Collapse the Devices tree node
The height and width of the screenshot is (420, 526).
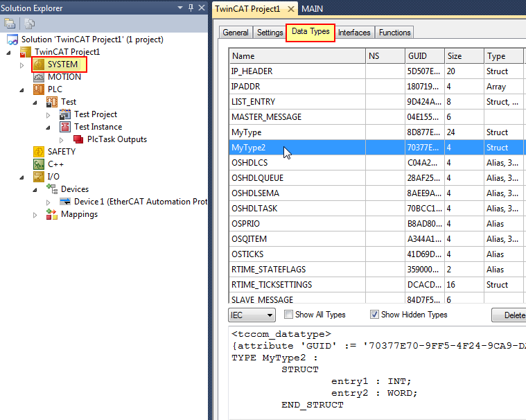35,190
